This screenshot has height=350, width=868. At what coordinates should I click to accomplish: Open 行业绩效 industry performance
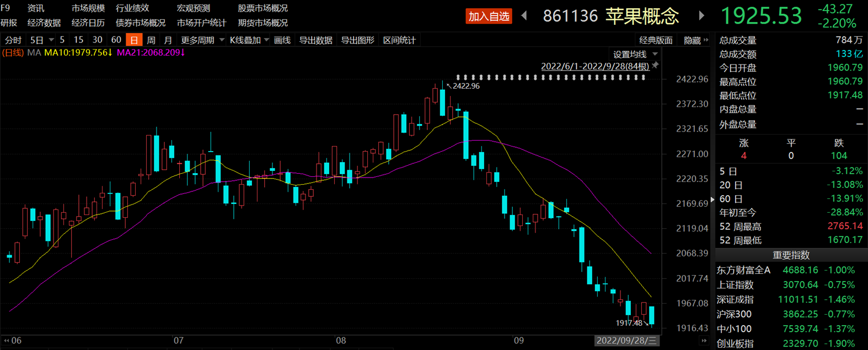[132, 8]
